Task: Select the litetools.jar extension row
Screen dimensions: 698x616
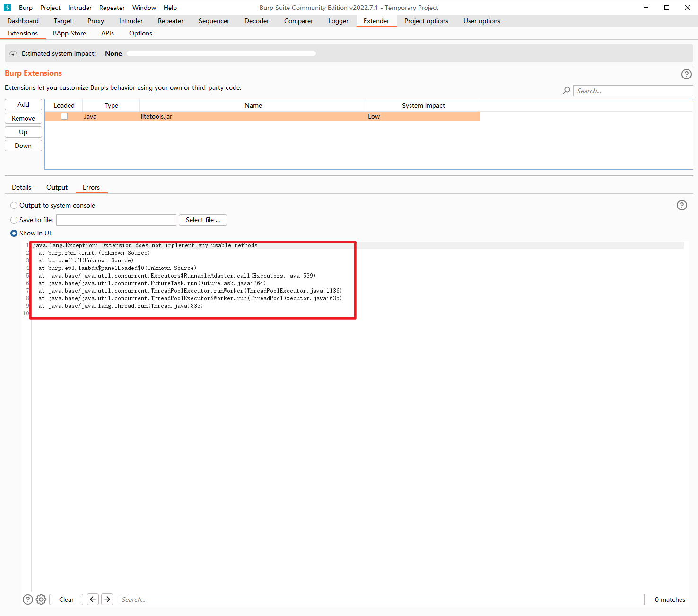Action: coord(262,116)
